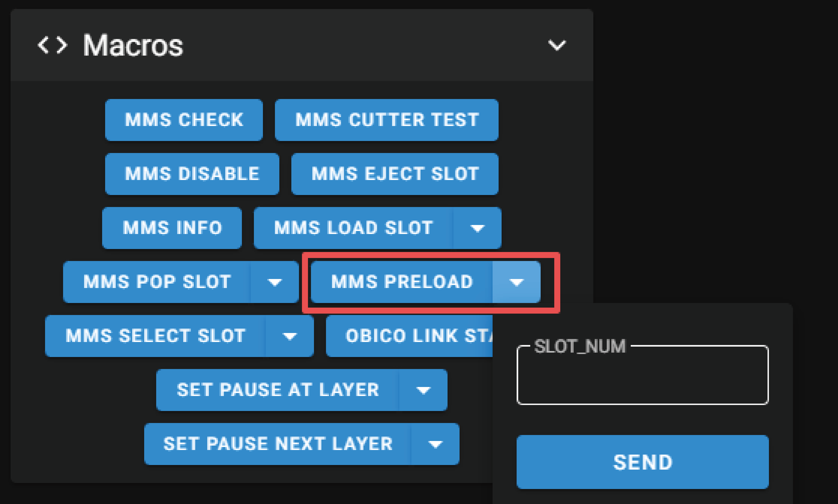Run the MMS PRELOAD macro

(x=402, y=282)
